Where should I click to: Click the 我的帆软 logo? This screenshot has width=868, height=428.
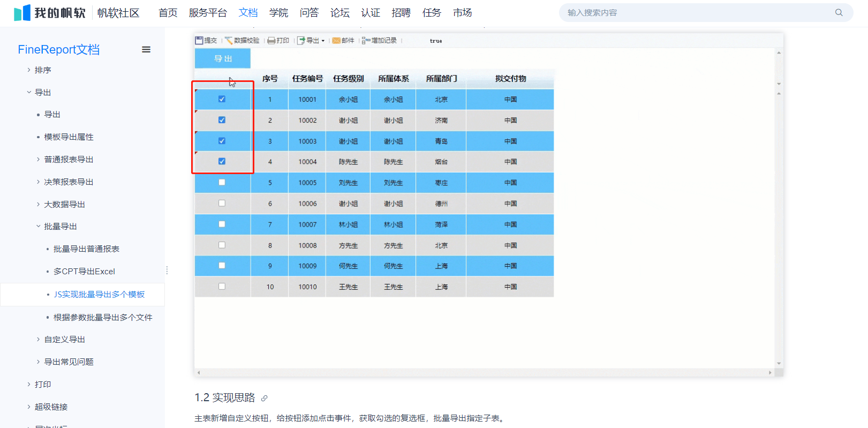click(49, 13)
